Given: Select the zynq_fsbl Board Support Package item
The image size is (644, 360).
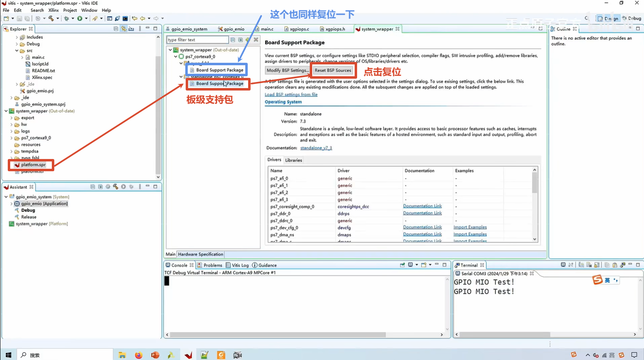Looking at the screenshot, I should (217, 70).
